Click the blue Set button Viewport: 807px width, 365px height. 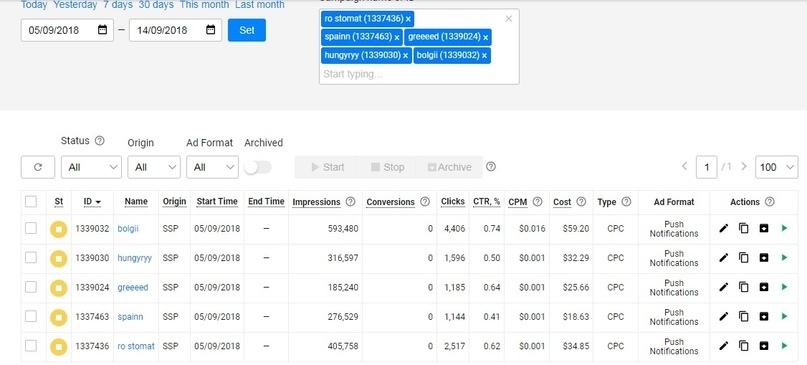(x=247, y=30)
